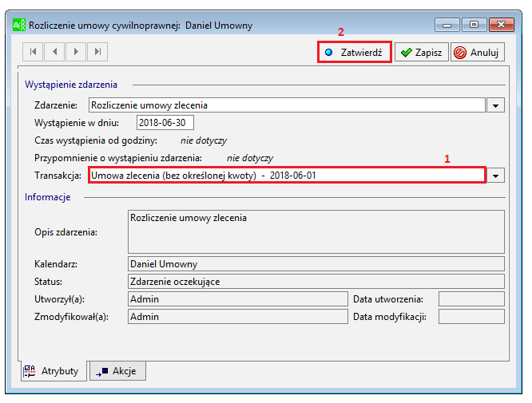Save with the Zapisz button
The image size is (532, 403).
pos(422,52)
